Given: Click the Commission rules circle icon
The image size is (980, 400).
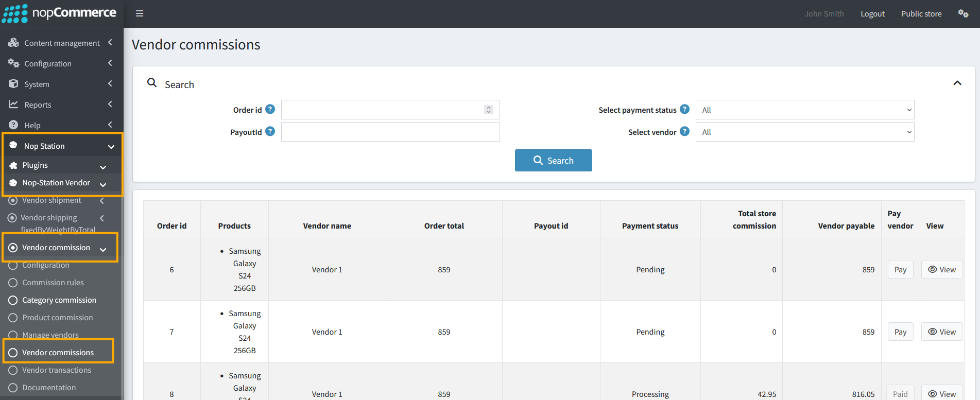Looking at the screenshot, I should pos(13,283).
